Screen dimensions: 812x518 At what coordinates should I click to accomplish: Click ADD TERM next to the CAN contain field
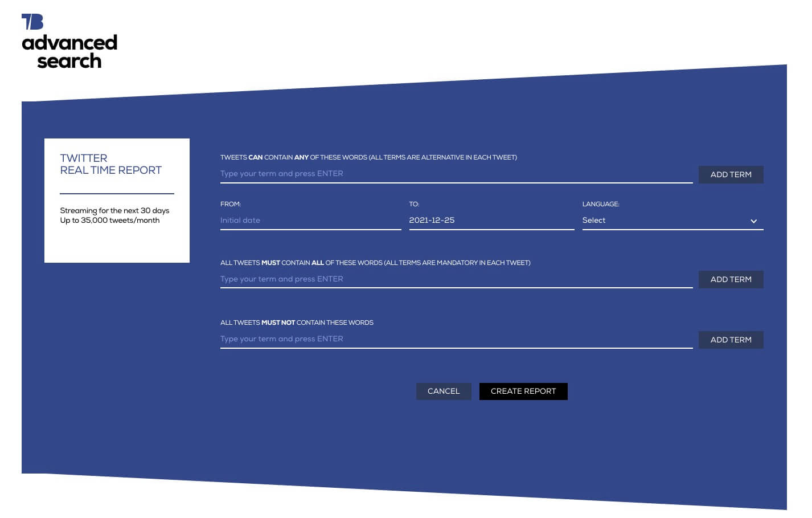click(x=731, y=174)
